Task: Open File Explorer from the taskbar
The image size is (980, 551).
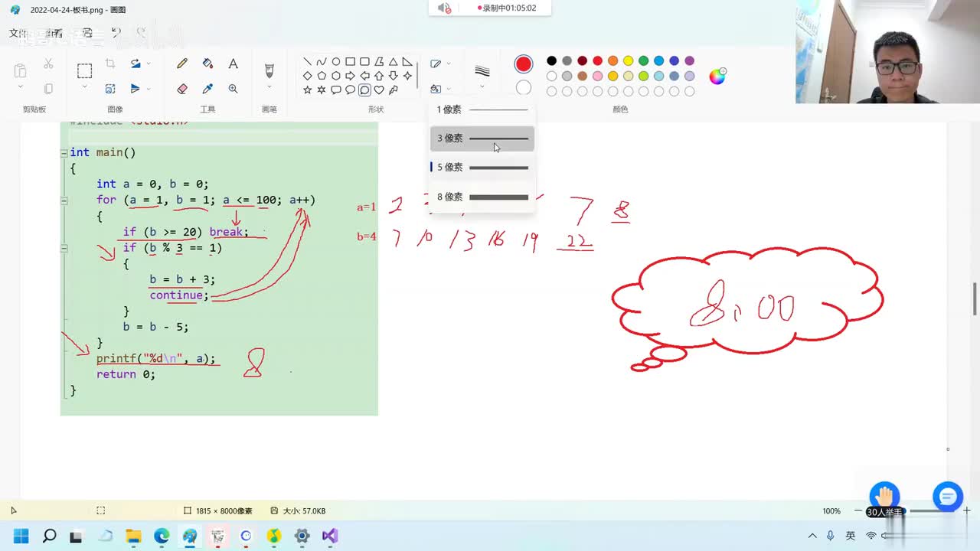Action: coord(133,536)
